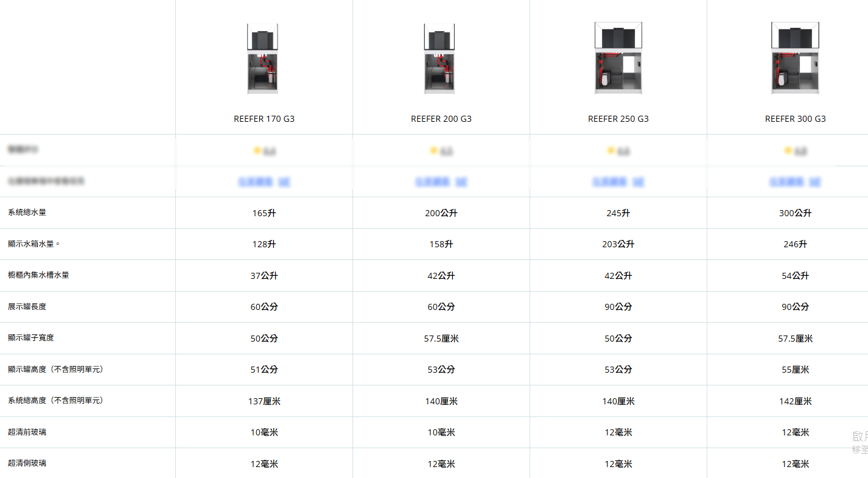
Task: Open the longer blue link in REEFER 300 G3 column
Action: 786,181
